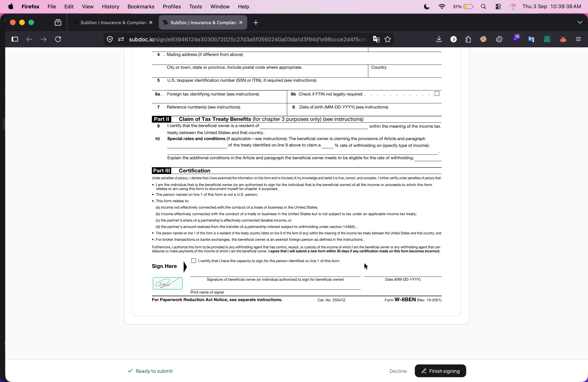
Task: Open macOS Control Center icon
Action: [498, 7]
